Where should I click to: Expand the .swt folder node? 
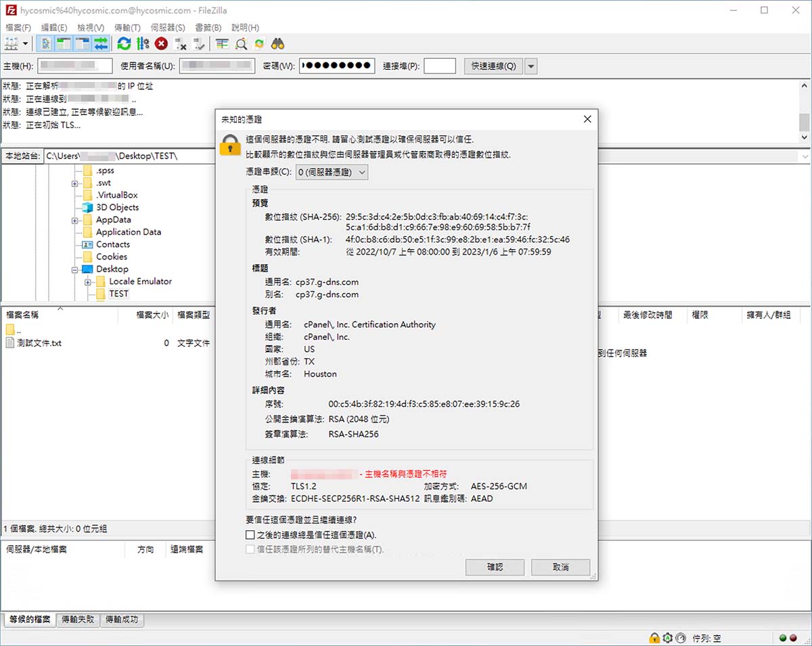[x=75, y=183]
